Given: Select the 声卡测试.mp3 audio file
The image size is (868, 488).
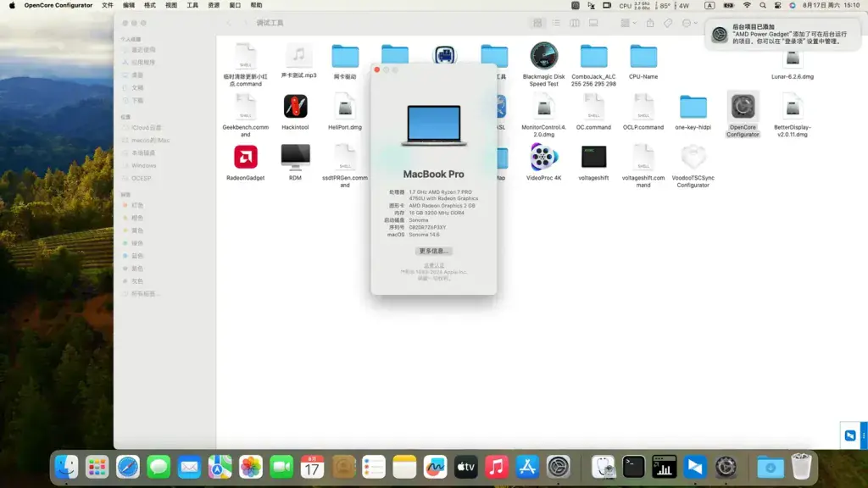Looking at the screenshot, I should coord(299,56).
